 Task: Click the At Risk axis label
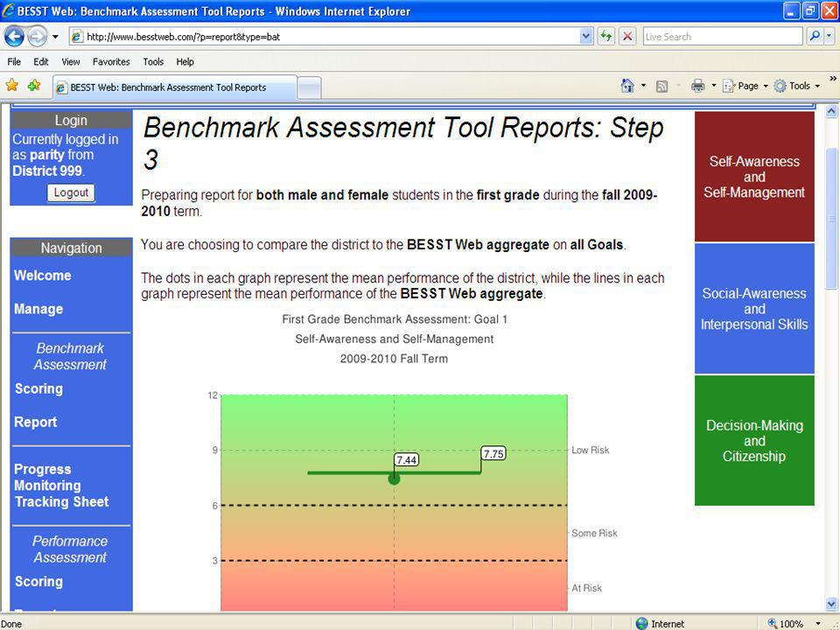point(586,588)
